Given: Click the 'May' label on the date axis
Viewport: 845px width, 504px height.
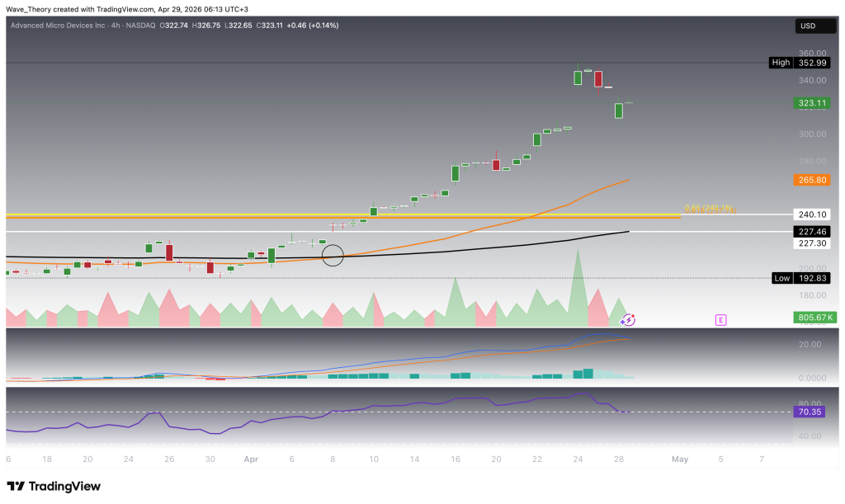Looking at the screenshot, I should tap(679, 459).
